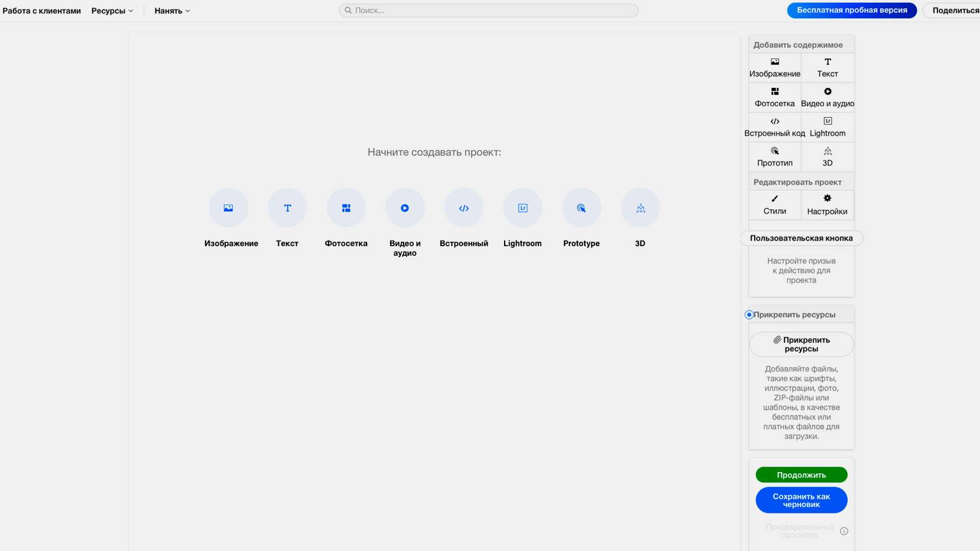980x551 pixels.
Task: Select the Text circle icon in center
Action: click(287, 208)
